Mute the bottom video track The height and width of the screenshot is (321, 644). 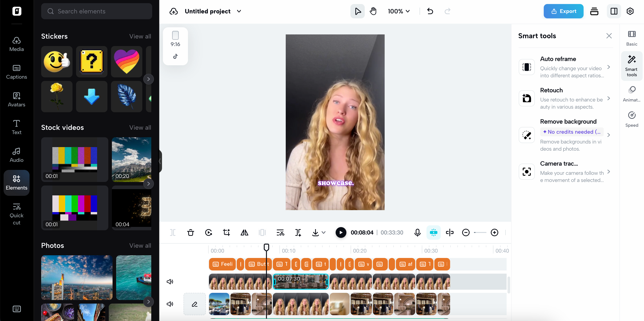click(170, 304)
